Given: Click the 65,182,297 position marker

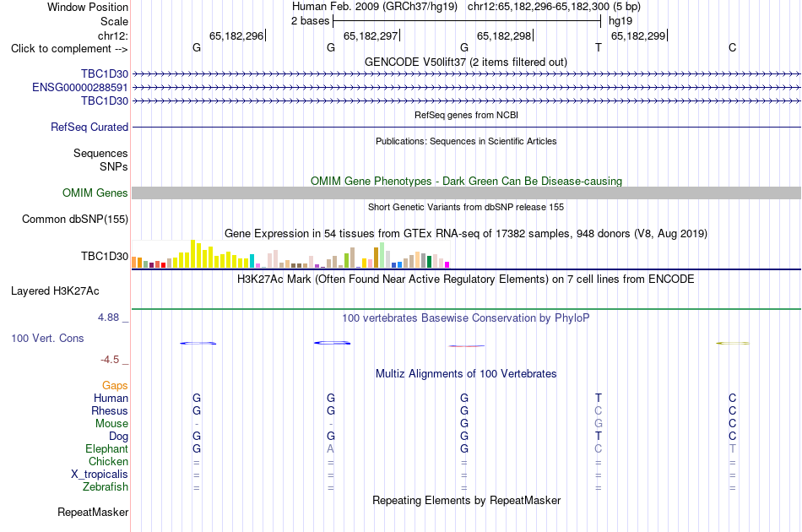Looking at the screenshot, I should tap(371, 35).
